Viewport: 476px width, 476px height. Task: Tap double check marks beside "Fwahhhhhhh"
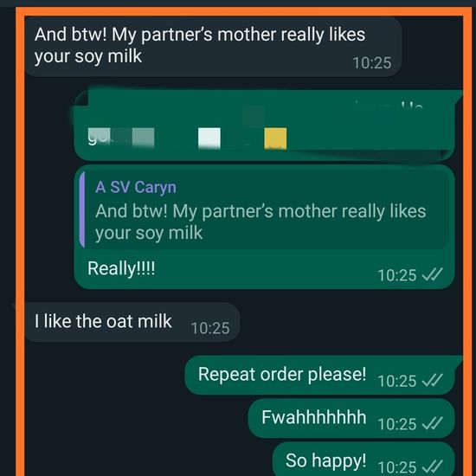click(x=433, y=424)
